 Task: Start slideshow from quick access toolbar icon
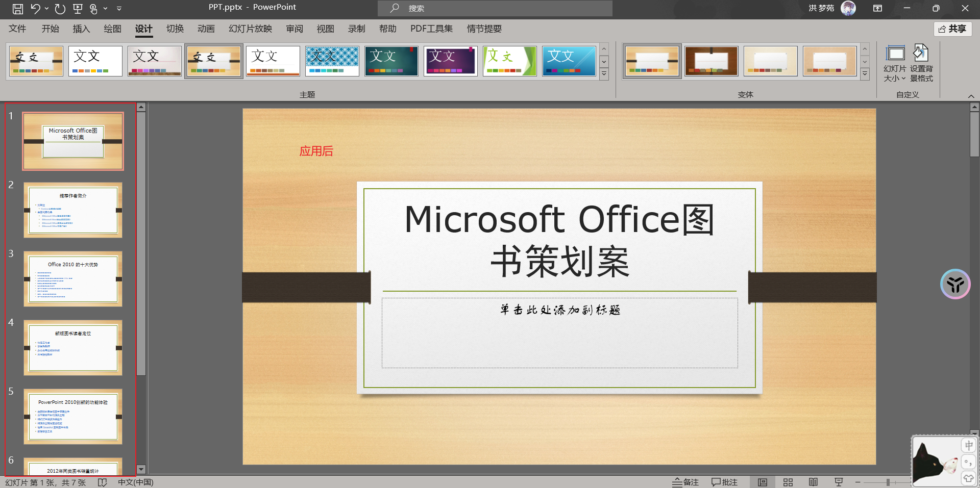tap(78, 8)
